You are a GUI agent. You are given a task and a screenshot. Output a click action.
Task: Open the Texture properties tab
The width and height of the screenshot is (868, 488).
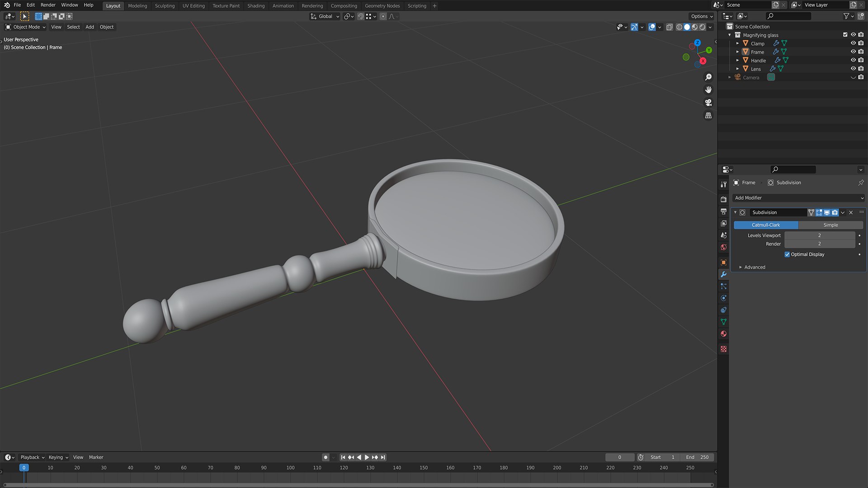pos(723,349)
